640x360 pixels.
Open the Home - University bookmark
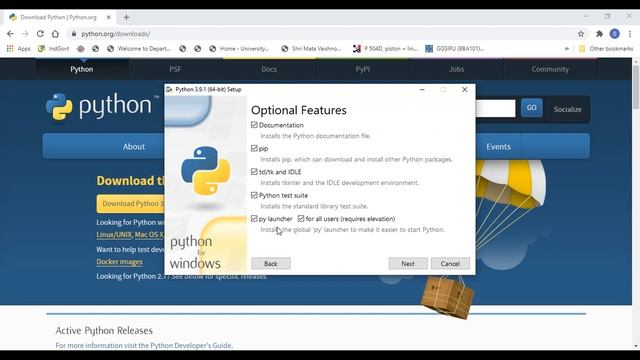239,49
